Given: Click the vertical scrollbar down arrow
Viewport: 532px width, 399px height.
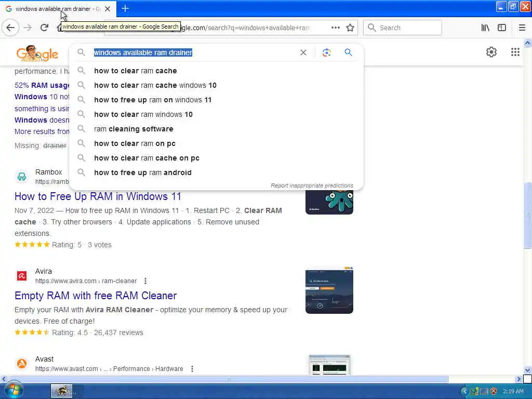Looking at the screenshot, I should (528, 370).
